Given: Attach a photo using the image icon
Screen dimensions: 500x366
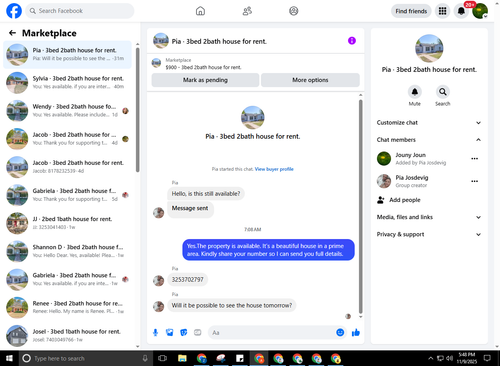Looking at the screenshot, I should click(170, 332).
